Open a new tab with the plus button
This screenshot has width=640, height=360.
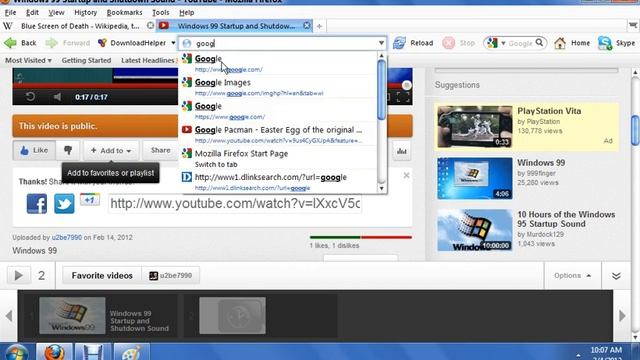coord(320,26)
